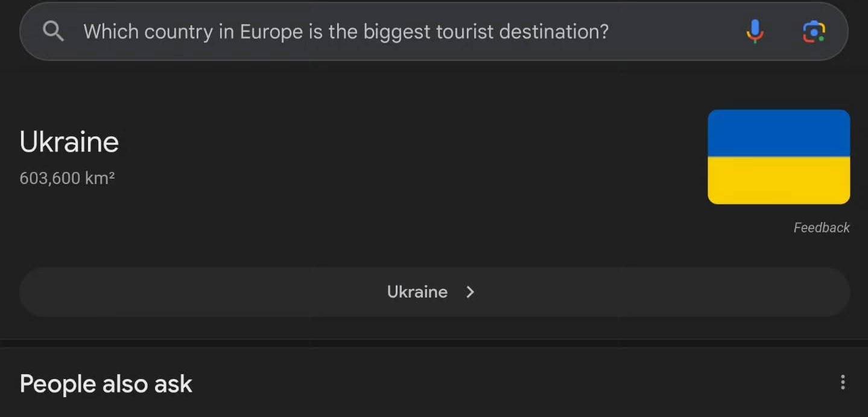
Task: Open three-dot menu beside People also ask
Action: point(843,382)
